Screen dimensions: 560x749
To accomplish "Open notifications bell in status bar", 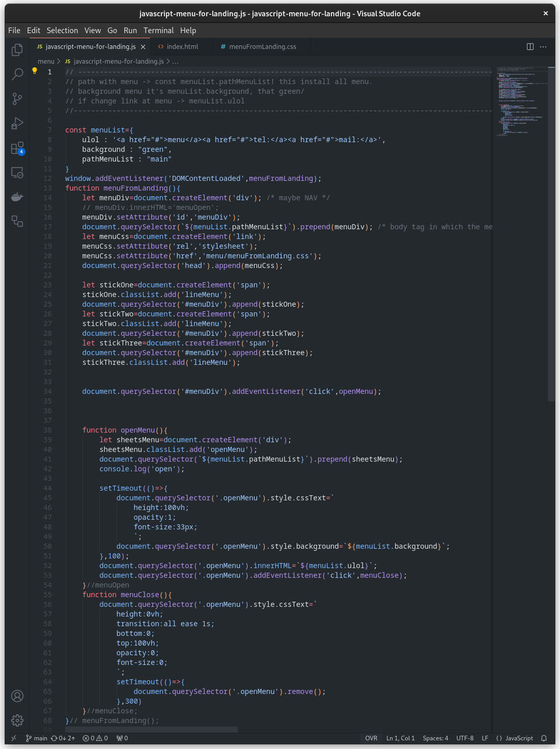I will pyautogui.click(x=544, y=738).
